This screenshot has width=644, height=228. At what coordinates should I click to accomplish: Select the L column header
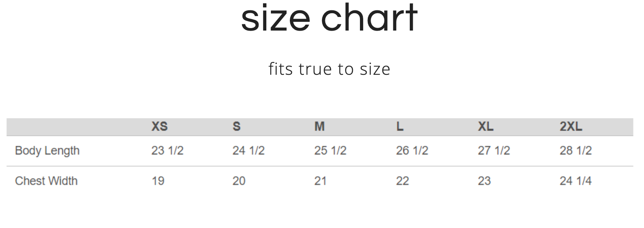(400, 126)
